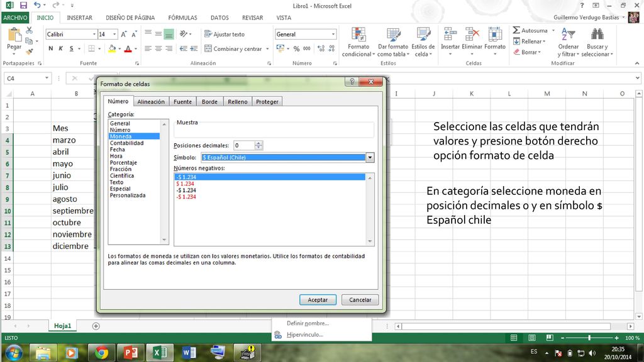The height and width of the screenshot is (362, 644).
Task: Switch to the Alineación tab
Action: (151, 102)
